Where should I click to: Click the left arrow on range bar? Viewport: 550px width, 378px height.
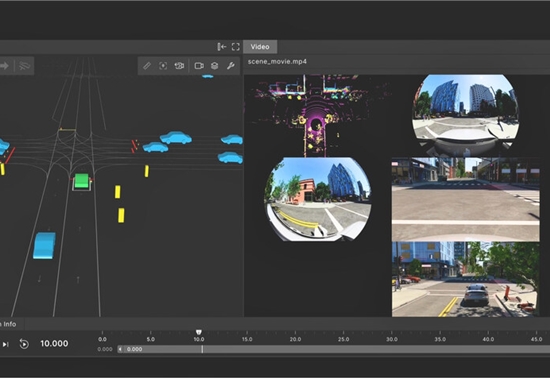tap(120, 349)
